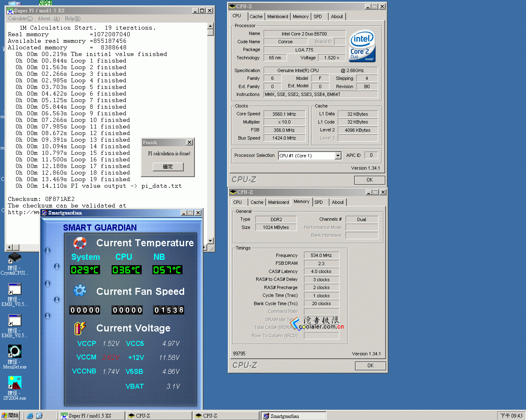Click the Level 2 cache value 4096 KBytes
Screen dimensions: 526x420
(x=358, y=130)
